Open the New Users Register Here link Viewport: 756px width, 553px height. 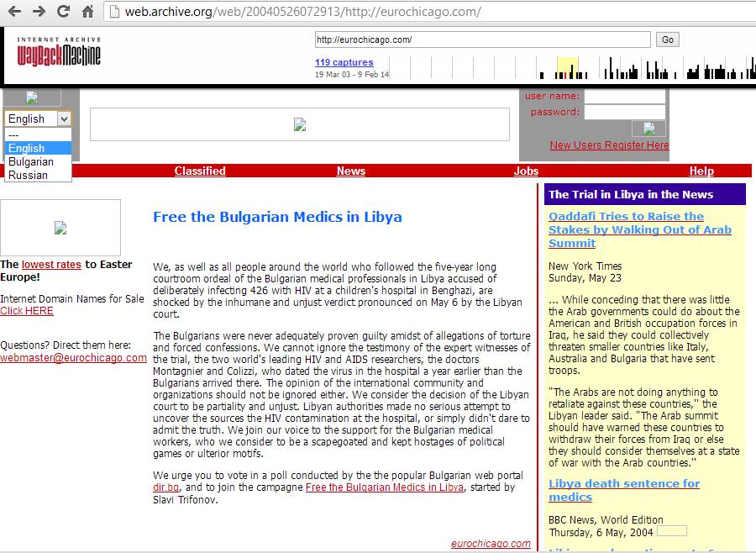click(609, 145)
